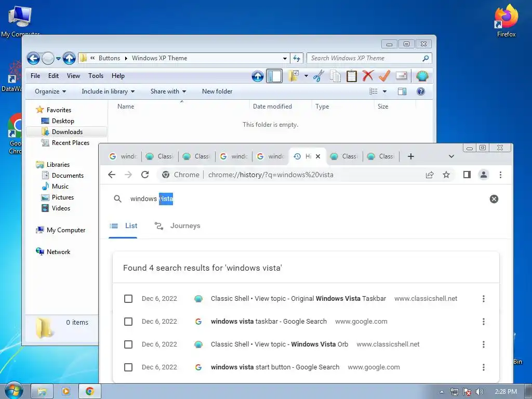Image resolution: width=532 pixels, height=399 pixels.
Task: Click the folder options toolbar icon
Action: coord(293,76)
